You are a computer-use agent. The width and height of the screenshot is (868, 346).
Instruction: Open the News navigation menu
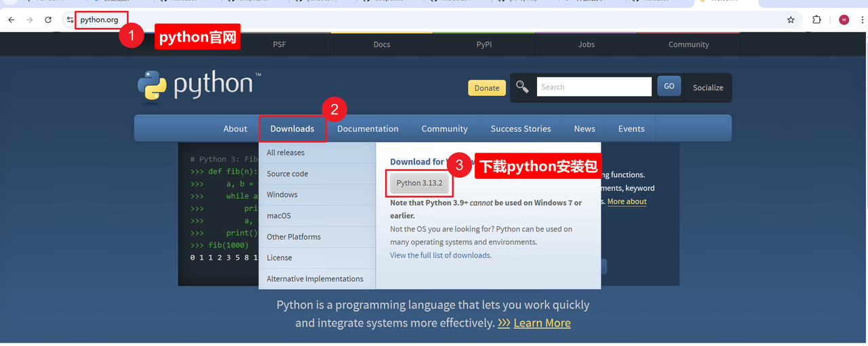pos(585,128)
